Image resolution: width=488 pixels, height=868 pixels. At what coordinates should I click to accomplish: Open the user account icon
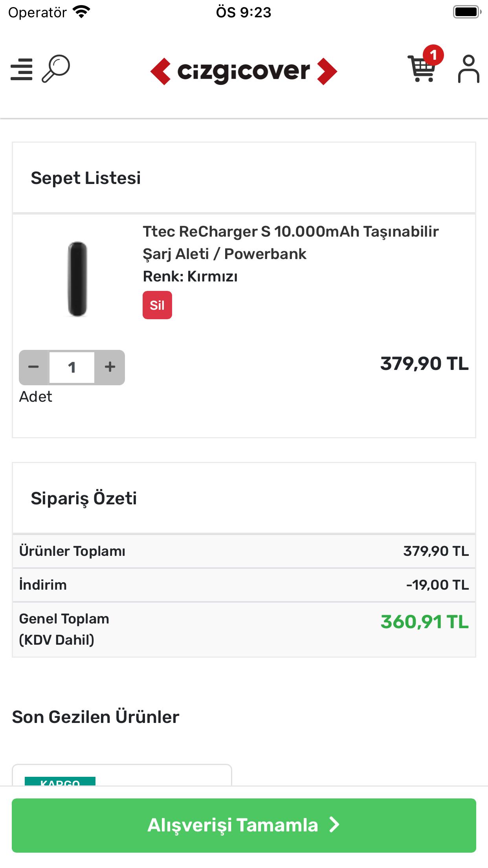[468, 69]
